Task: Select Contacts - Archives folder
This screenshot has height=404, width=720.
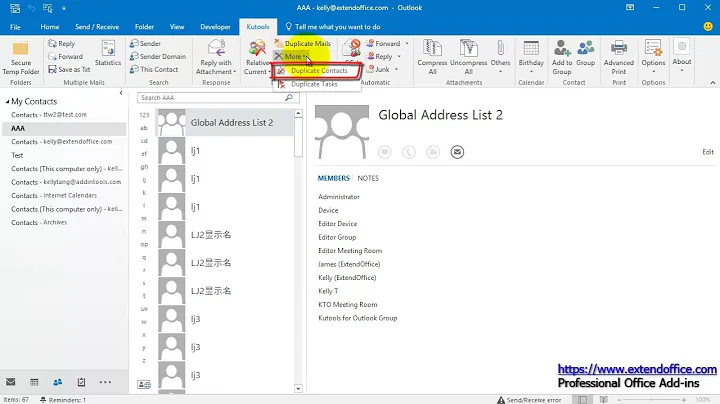Action: pyautogui.click(x=64, y=223)
